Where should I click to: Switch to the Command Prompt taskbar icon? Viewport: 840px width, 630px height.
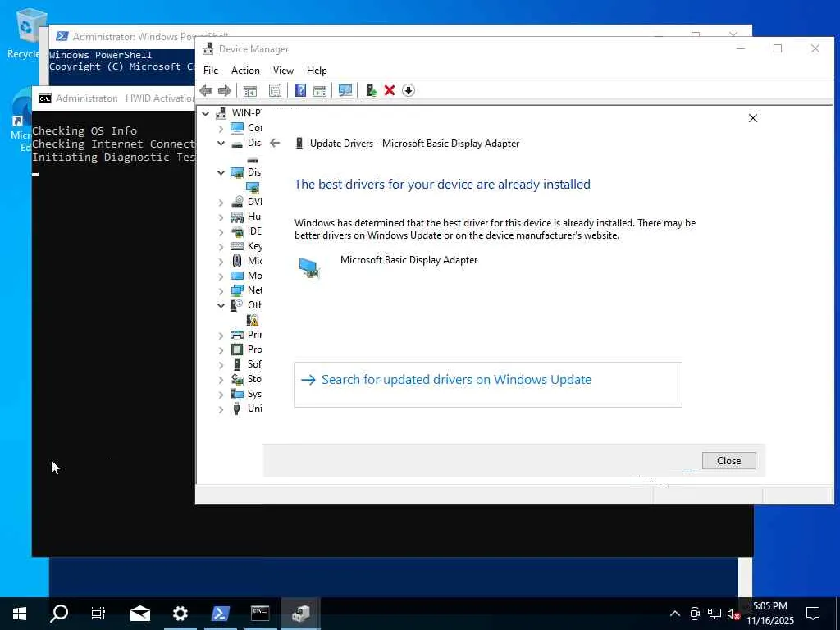point(260,614)
